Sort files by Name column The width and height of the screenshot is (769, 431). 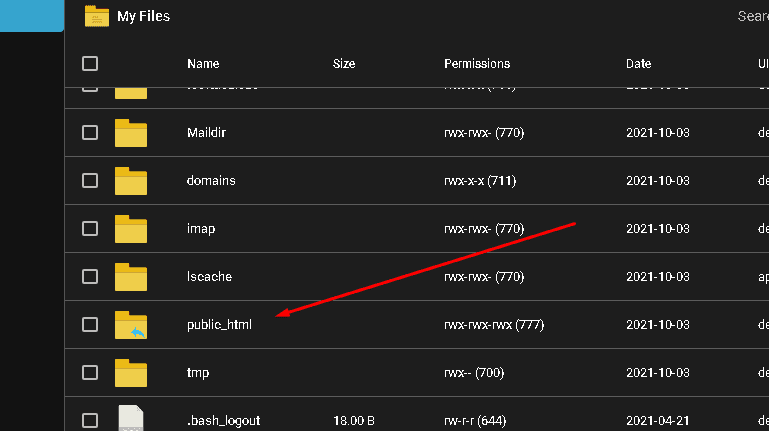(203, 64)
